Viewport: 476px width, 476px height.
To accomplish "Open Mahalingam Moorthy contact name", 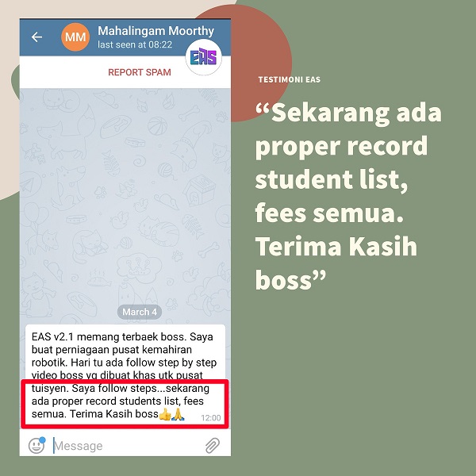I will click(155, 31).
